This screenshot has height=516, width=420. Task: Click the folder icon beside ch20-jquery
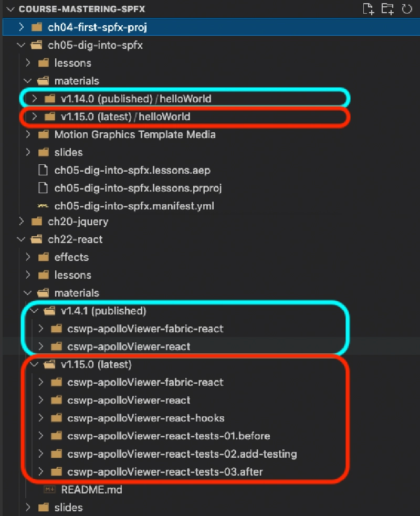pos(36,221)
